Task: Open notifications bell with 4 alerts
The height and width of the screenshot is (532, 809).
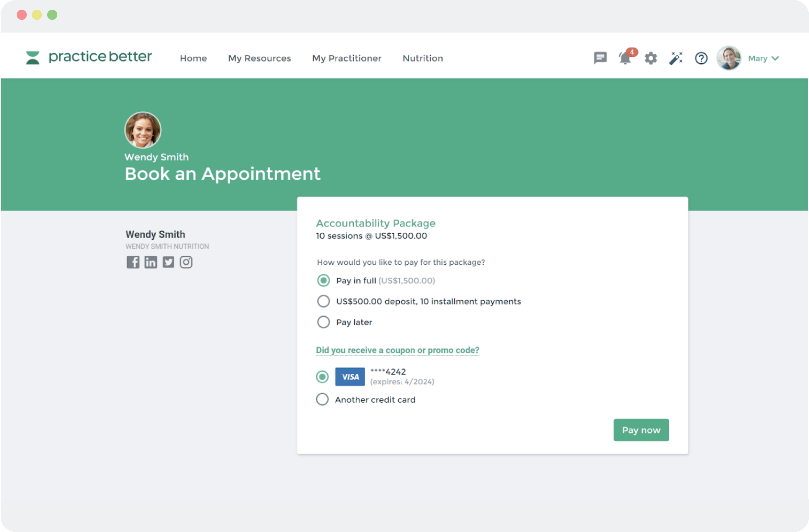Action: click(625, 58)
